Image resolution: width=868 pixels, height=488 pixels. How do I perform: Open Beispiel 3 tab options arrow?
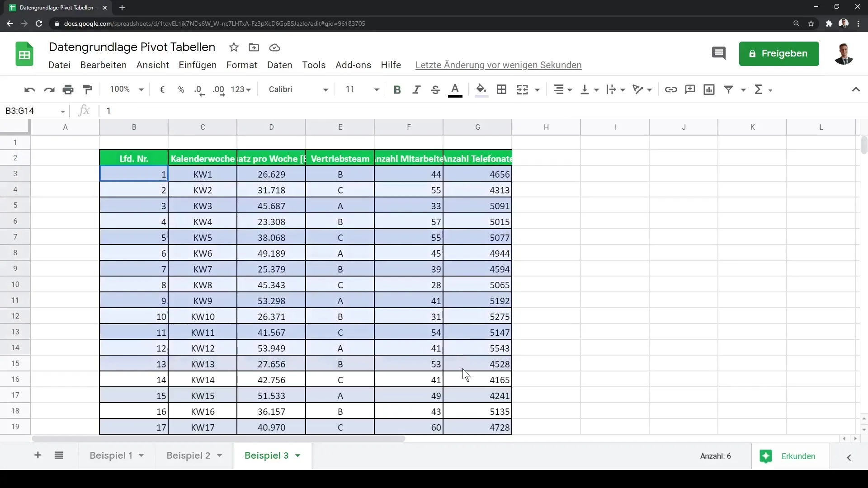point(298,456)
